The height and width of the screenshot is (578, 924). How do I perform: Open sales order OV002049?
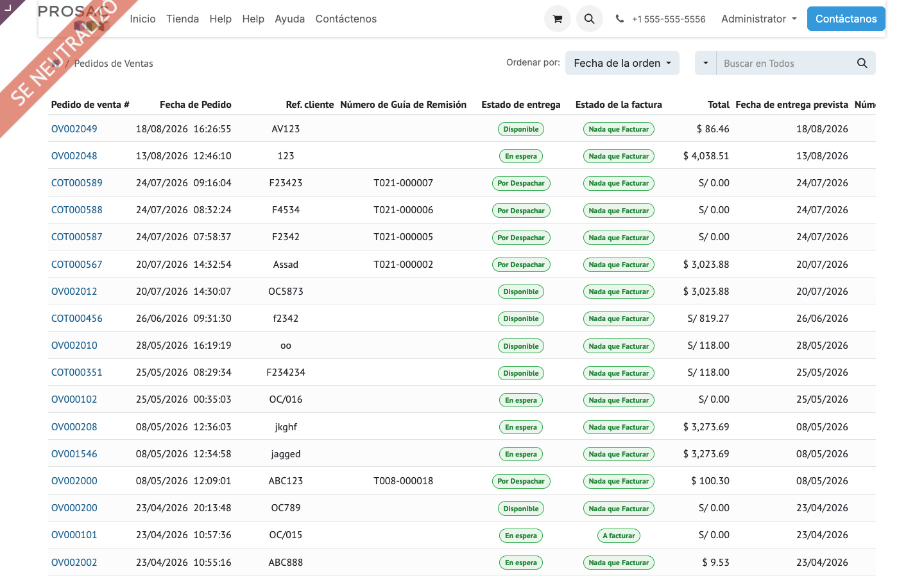tap(74, 128)
